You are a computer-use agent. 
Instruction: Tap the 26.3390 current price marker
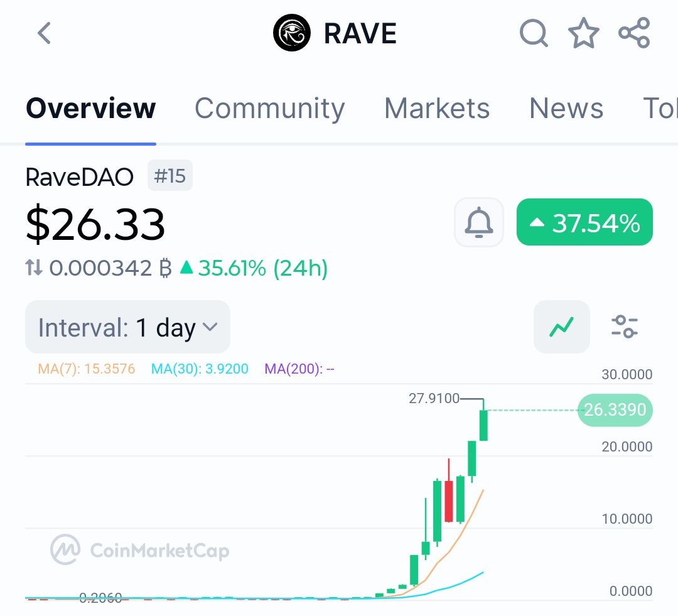pyautogui.click(x=615, y=409)
